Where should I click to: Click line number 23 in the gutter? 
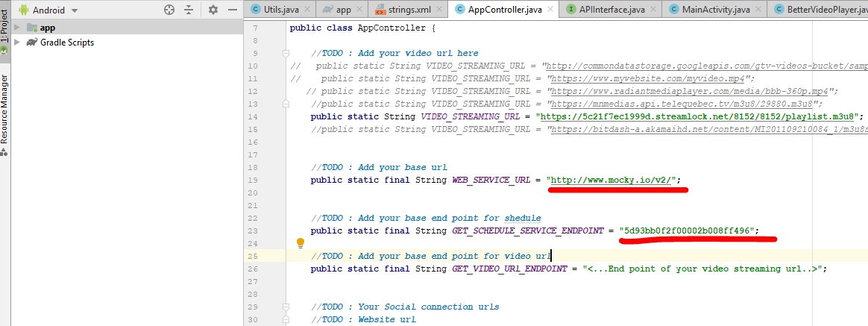click(253, 231)
